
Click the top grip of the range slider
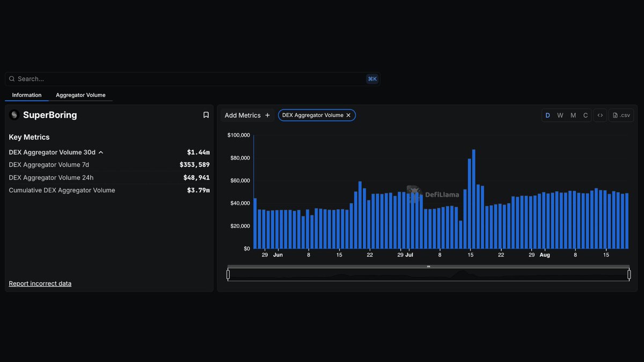coord(428,267)
